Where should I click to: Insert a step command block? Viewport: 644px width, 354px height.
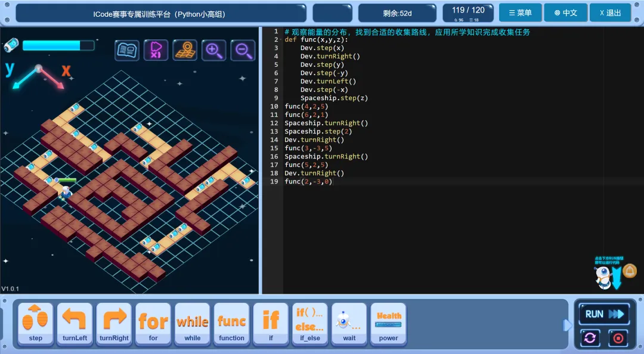point(35,324)
